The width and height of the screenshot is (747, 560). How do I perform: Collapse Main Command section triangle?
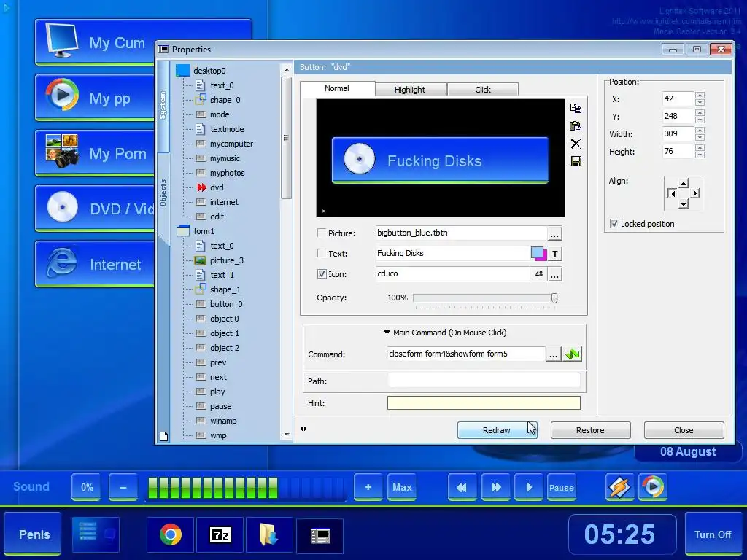tap(387, 332)
